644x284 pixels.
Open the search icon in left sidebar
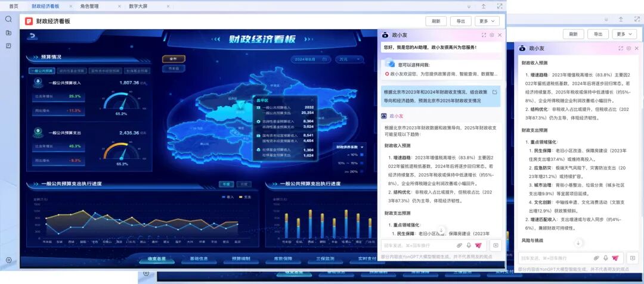tap(8, 19)
